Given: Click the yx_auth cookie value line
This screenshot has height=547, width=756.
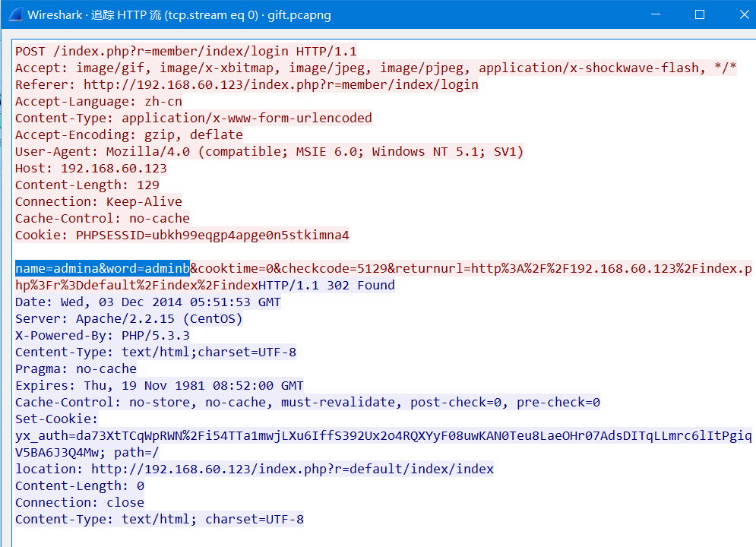Looking at the screenshot, I should 383,435.
